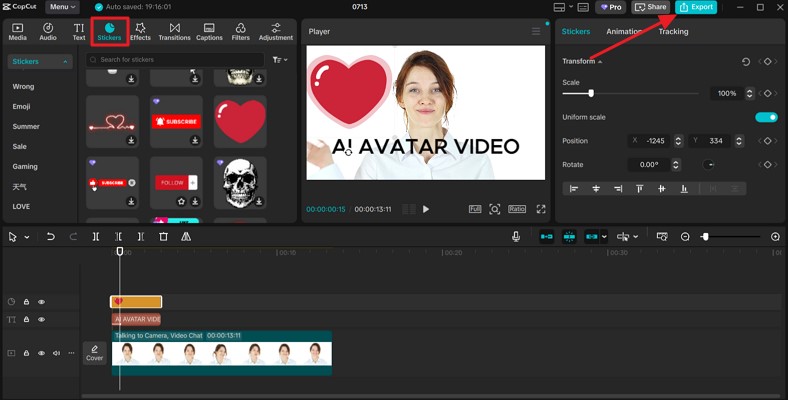Switch to the Effects tab
The height and width of the screenshot is (400, 788).
(x=140, y=32)
